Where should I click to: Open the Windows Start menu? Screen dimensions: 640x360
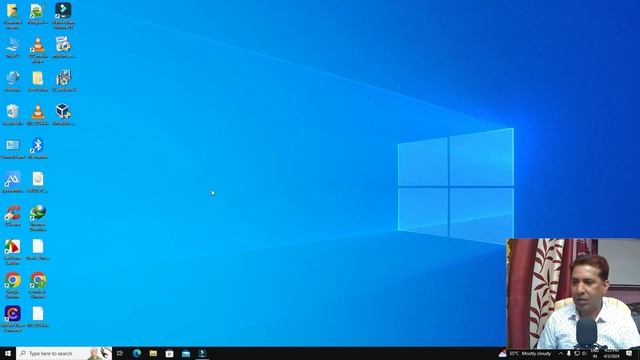click(x=8, y=353)
